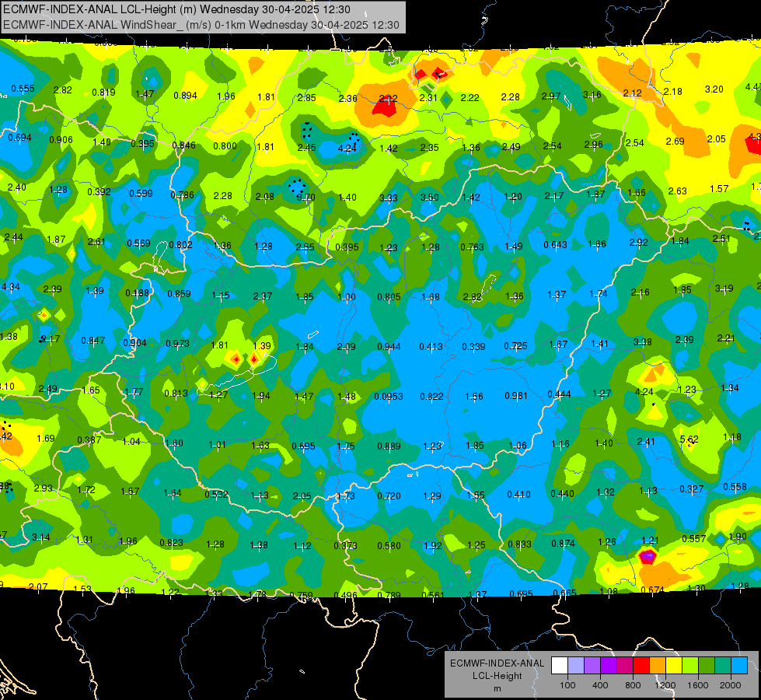Click the white legend color swatch

coord(560,665)
